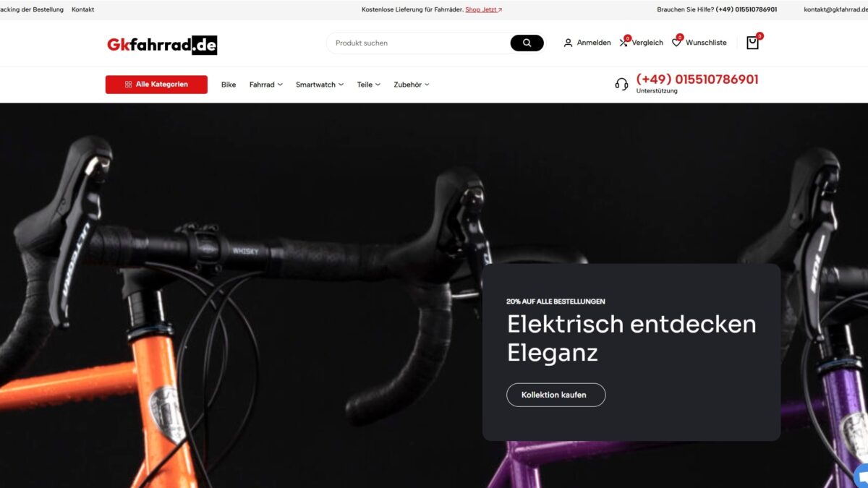
Task: Click the Wunschliste heart icon
Action: pos(676,43)
